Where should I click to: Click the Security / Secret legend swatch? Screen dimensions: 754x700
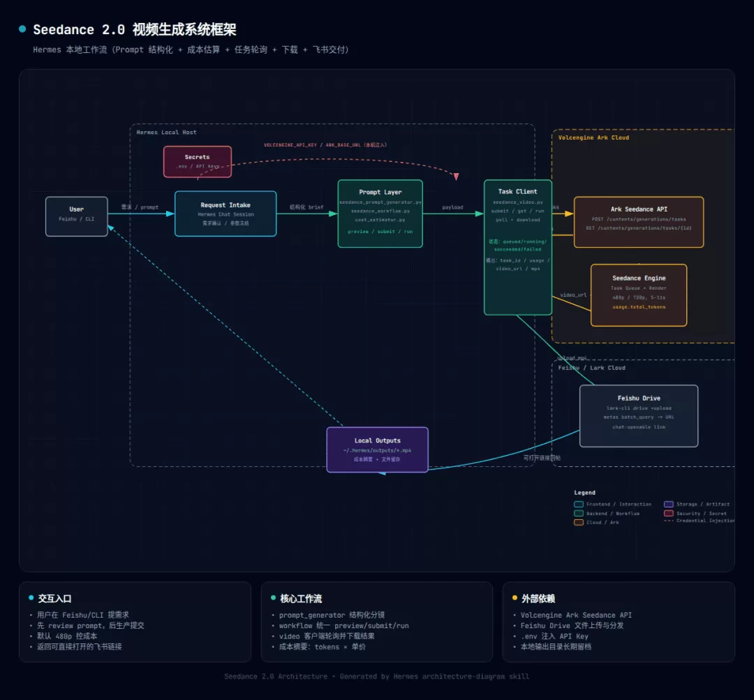(x=668, y=514)
